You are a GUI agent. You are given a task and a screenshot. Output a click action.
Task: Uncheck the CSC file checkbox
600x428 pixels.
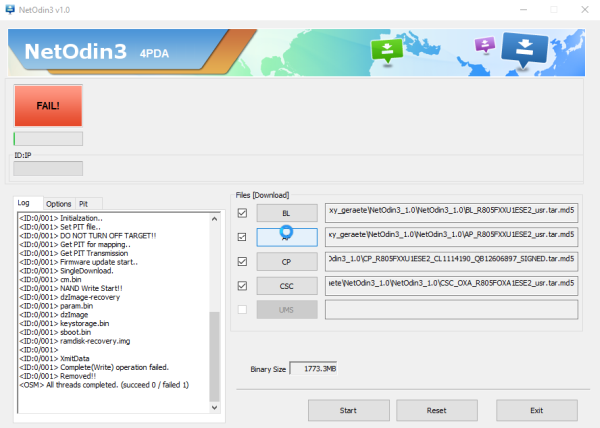click(242, 286)
